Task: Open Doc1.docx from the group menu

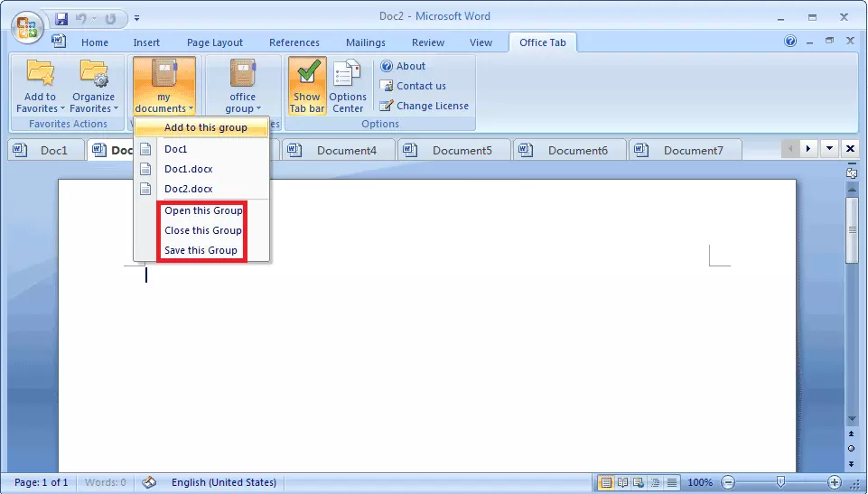Action: 202,169
